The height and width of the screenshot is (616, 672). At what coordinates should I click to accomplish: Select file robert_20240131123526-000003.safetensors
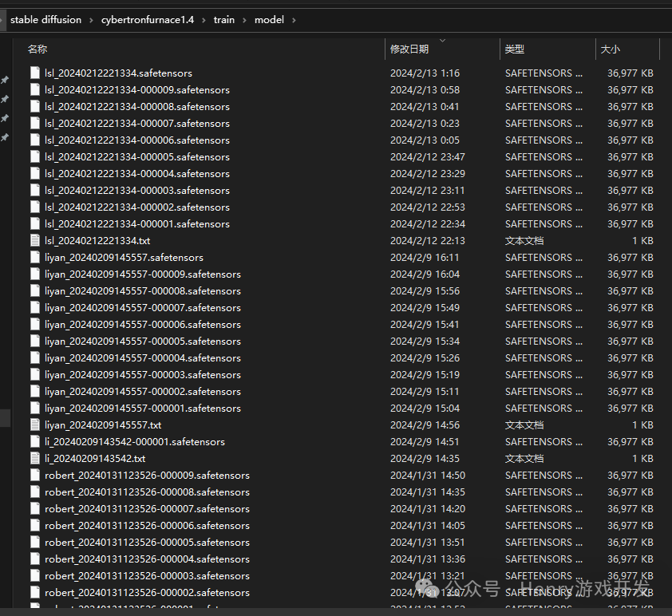point(147,575)
